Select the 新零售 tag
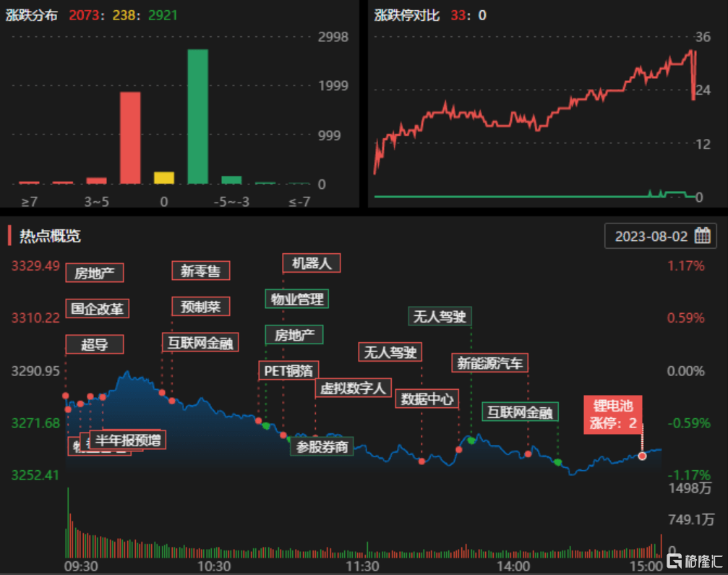This screenshot has width=728, height=575. 200,271
